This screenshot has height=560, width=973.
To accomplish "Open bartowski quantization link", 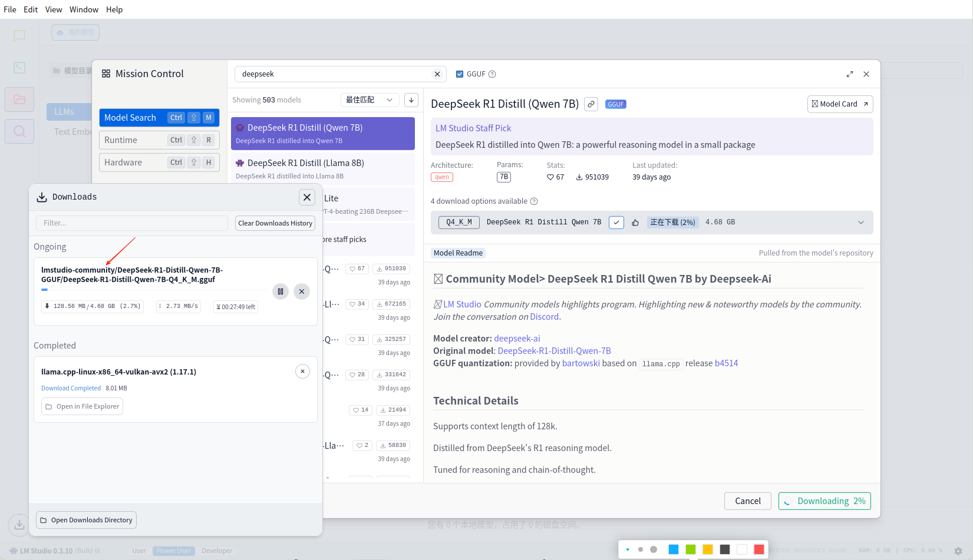I will [x=581, y=363].
